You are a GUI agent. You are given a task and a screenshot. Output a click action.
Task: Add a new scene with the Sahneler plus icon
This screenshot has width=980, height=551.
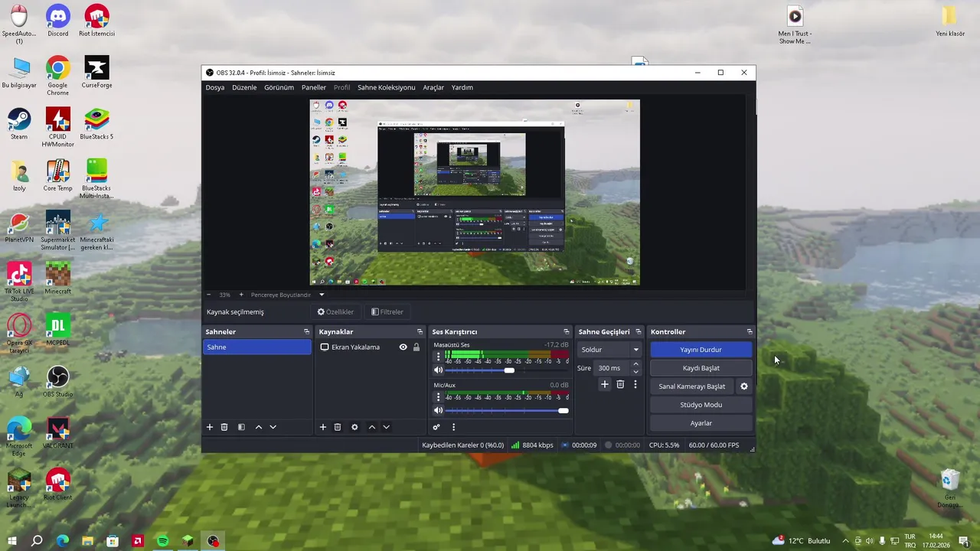tap(210, 427)
